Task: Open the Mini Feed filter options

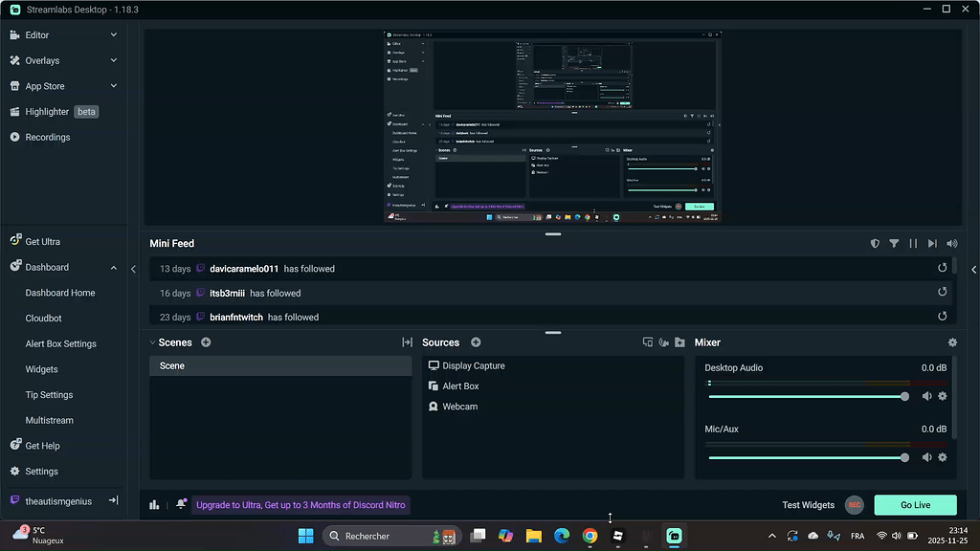Action: (x=894, y=243)
